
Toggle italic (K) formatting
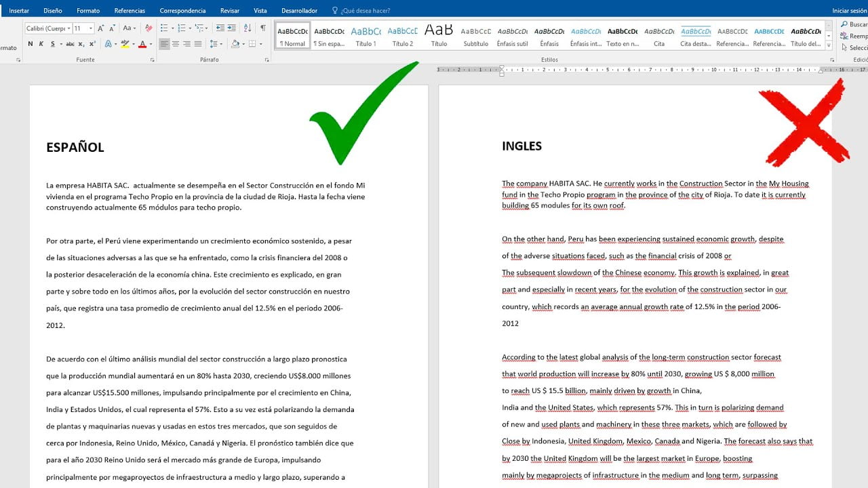click(41, 44)
